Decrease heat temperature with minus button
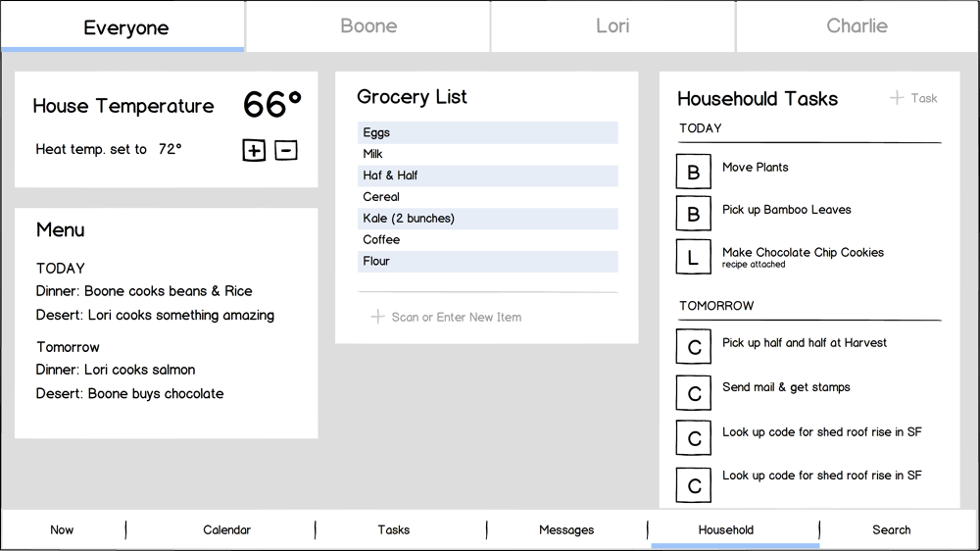Screen dimensions: 980x551 tap(286, 150)
